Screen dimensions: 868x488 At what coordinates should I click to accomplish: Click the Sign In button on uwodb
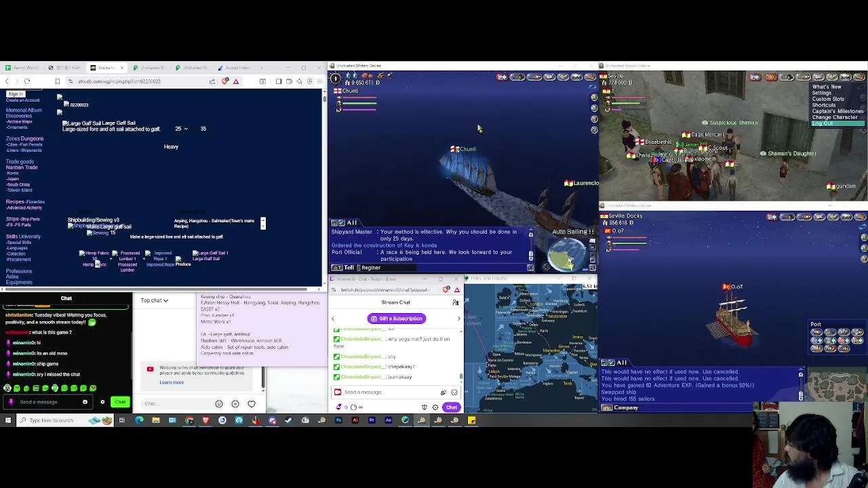tap(16, 94)
